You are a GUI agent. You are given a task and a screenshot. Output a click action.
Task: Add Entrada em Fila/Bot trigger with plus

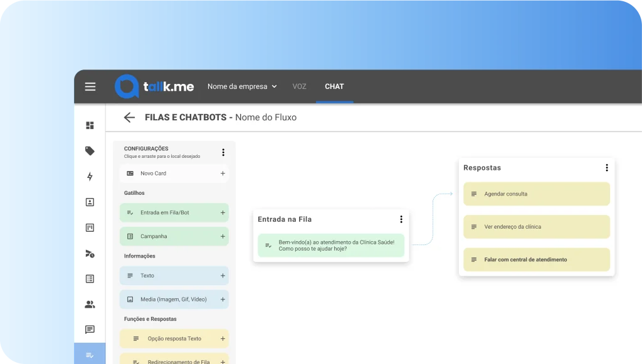point(223,212)
